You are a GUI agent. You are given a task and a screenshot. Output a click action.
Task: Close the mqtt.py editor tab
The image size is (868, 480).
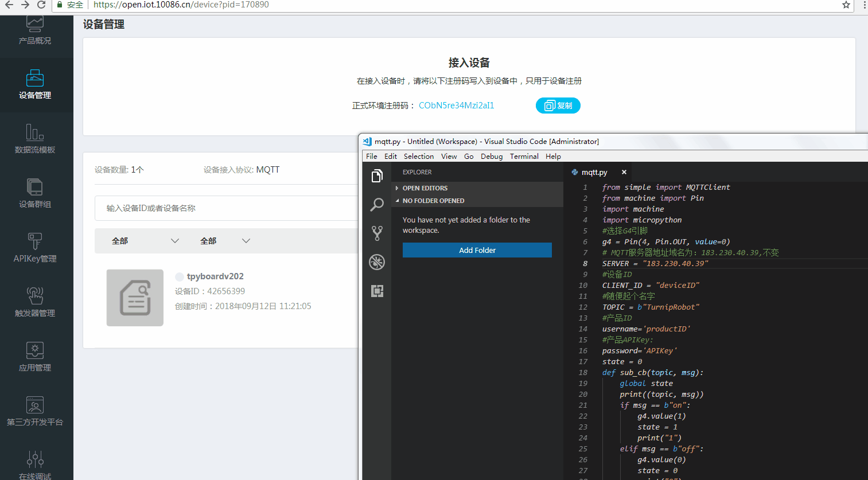pos(624,172)
